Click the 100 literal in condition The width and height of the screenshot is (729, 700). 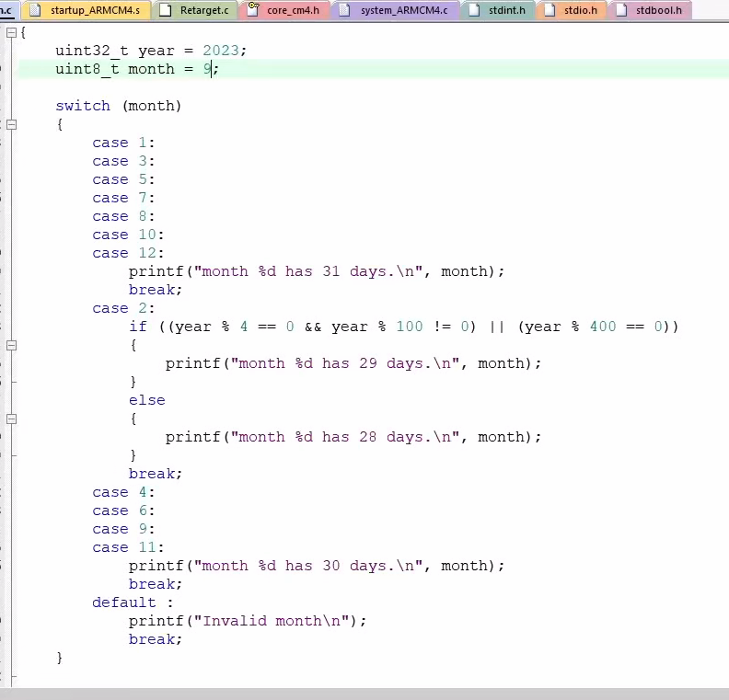410,327
